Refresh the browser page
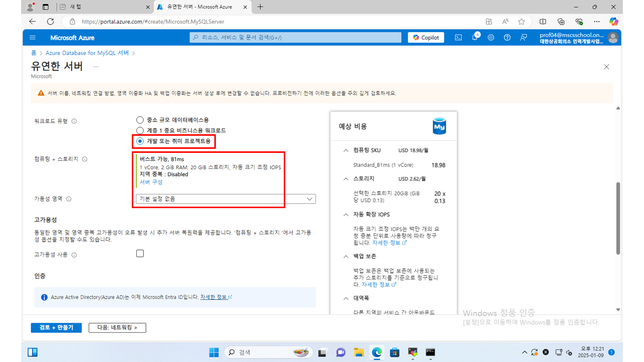 (50, 22)
